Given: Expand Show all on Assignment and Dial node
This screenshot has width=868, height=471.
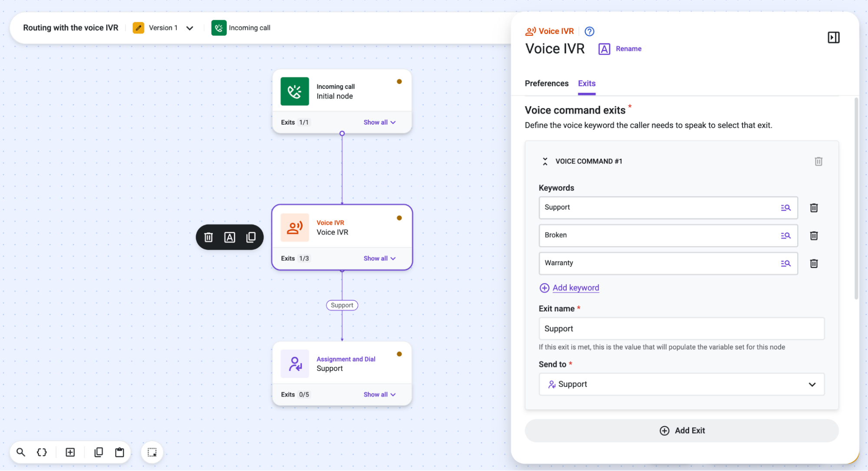Looking at the screenshot, I should [380, 395].
